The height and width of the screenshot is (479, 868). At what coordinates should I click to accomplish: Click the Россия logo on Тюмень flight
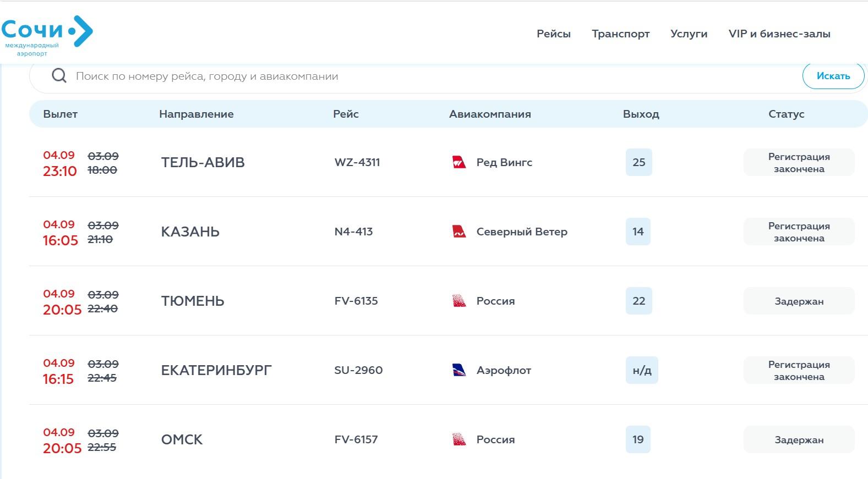[x=459, y=301]
